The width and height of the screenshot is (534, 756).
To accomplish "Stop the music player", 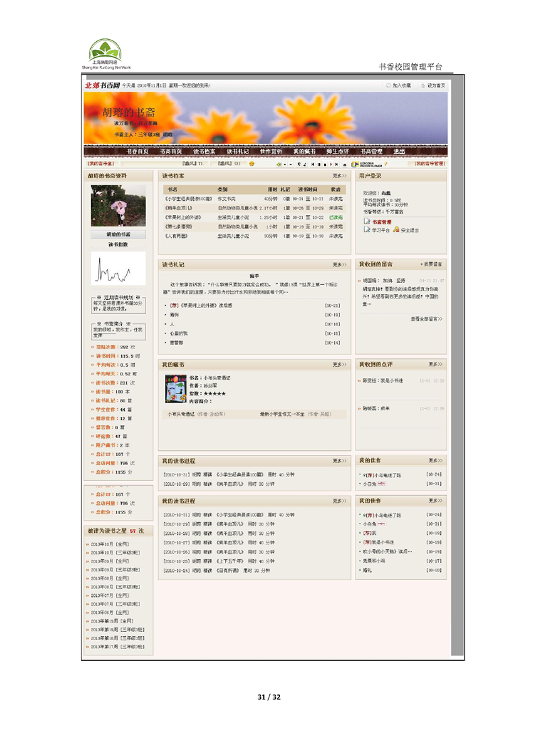I will tap(325, 164).
